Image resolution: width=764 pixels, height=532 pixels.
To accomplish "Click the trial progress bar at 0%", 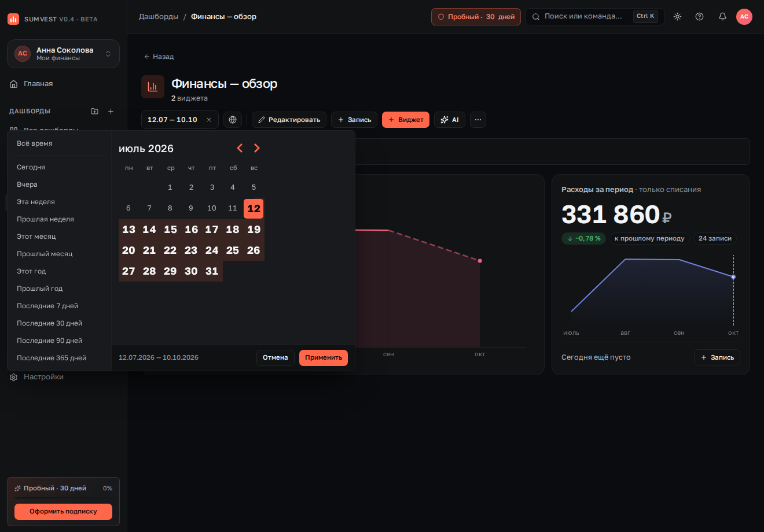I will point(64,498).
